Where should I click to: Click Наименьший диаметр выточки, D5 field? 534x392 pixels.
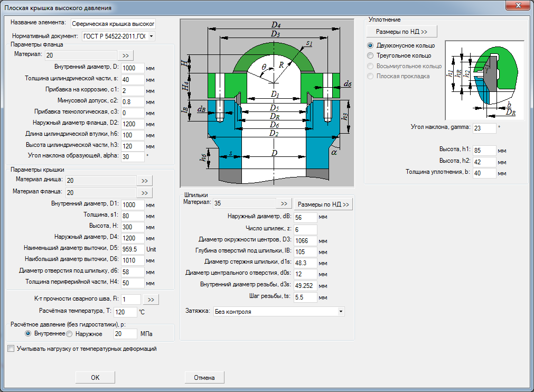tap(133, 249)
